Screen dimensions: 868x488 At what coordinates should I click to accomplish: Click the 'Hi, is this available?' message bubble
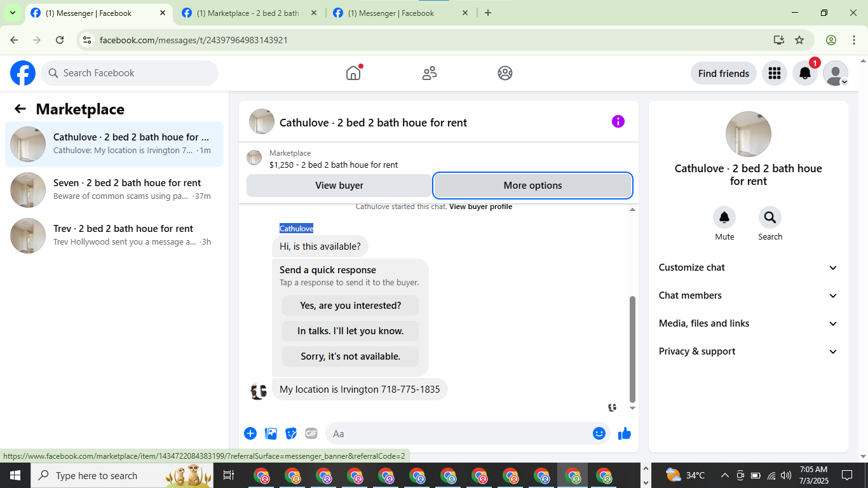click(320, 247)
